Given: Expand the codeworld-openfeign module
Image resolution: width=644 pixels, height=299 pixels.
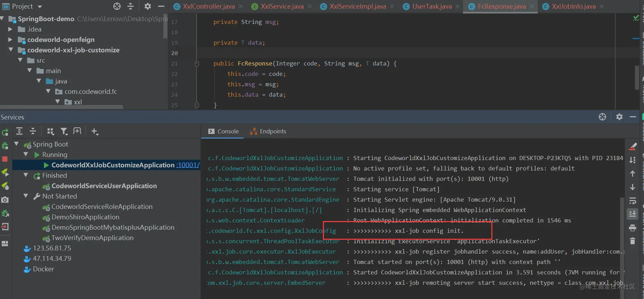Looking at the screenshot, I should 10,39.
